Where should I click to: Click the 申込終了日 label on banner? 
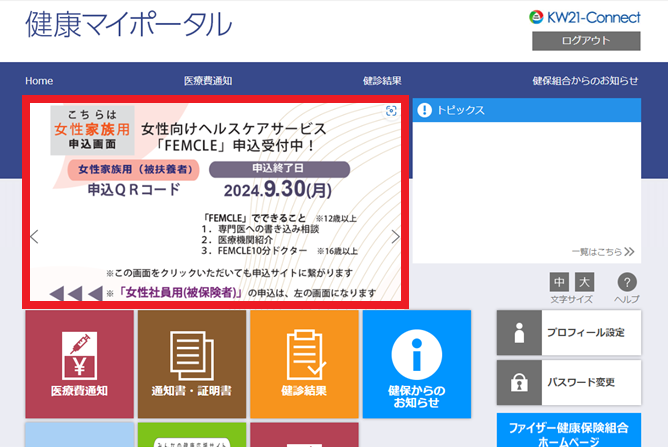tap(279, 169)
